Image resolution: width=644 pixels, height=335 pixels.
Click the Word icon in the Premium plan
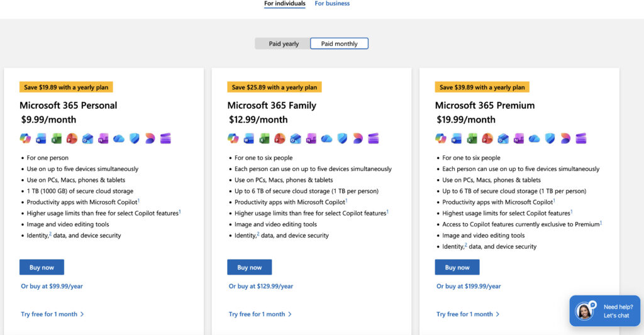[457, 138]
